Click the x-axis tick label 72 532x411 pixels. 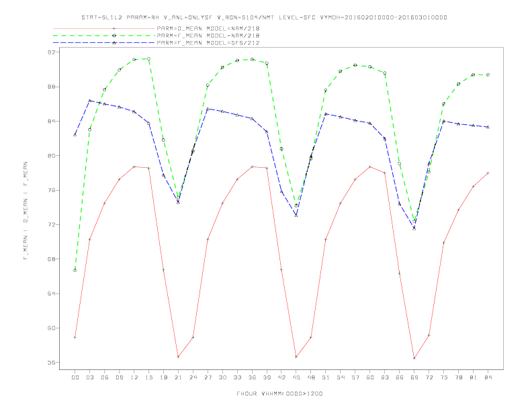point(429,377)
